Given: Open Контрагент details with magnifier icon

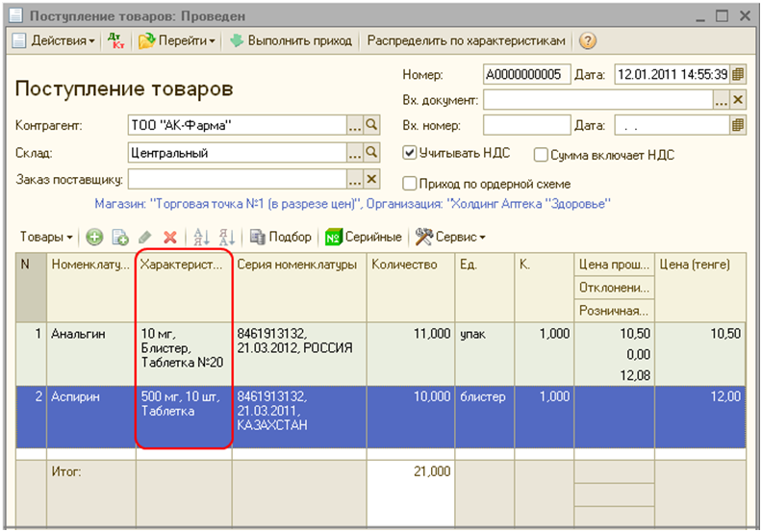Looking at the screenshot, I should [371, 125].
